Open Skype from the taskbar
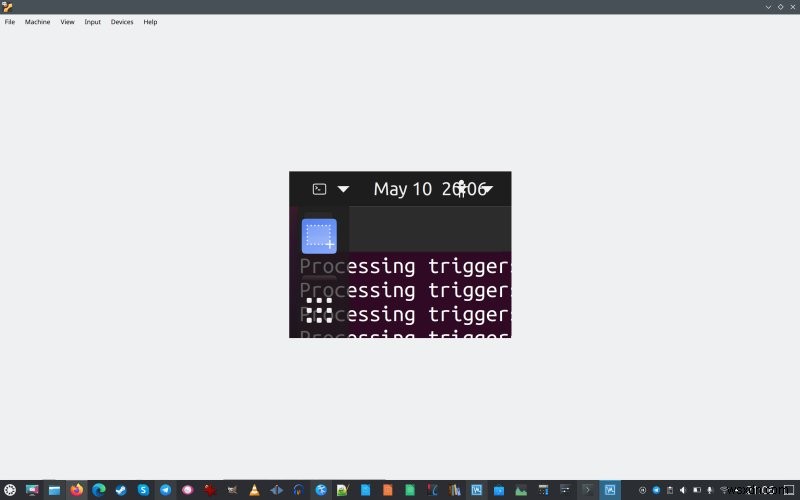The image size is (800, 500). 143,490
